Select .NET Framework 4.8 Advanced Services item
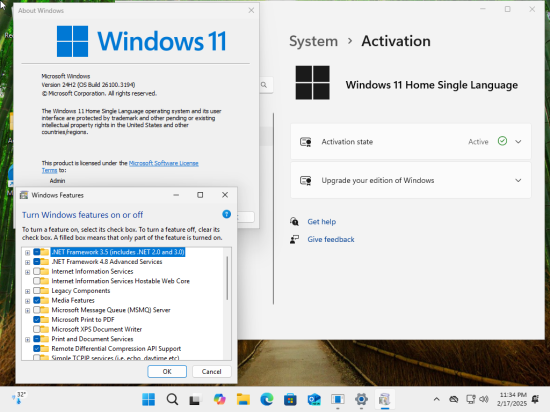This screenshot has width=550, height=412. point(107,262)
